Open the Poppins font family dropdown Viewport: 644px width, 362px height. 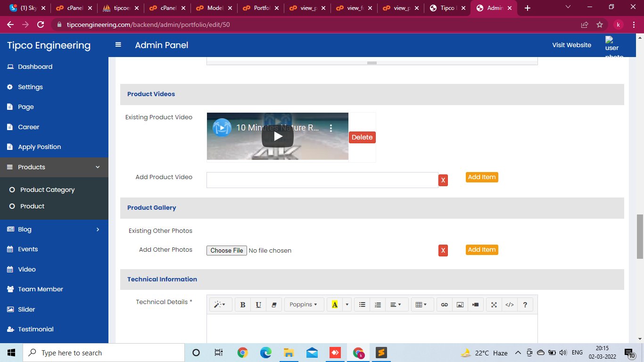pyautogui.click(x=304, y=305)
